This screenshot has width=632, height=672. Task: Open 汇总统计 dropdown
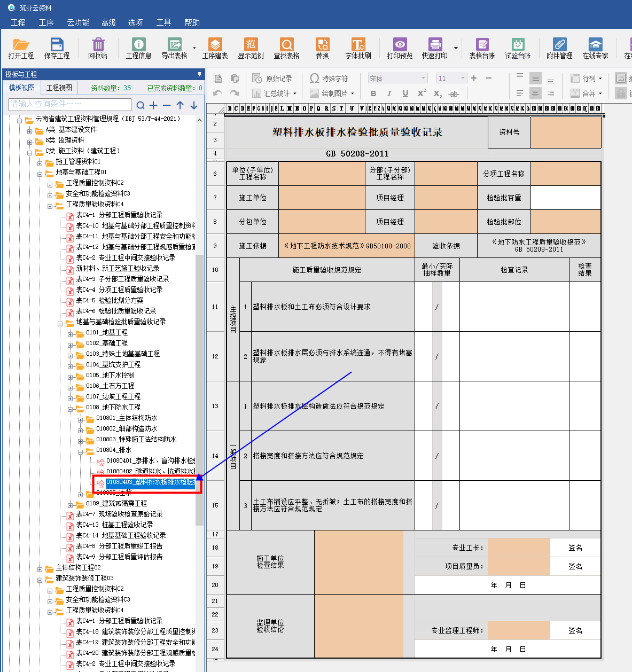(x=274, y=93)
